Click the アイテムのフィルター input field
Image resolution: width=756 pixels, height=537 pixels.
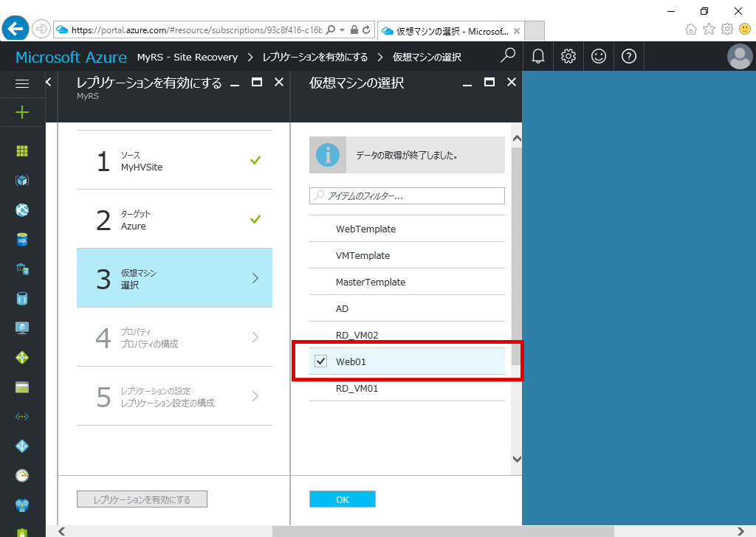click(x=407, y=196)
